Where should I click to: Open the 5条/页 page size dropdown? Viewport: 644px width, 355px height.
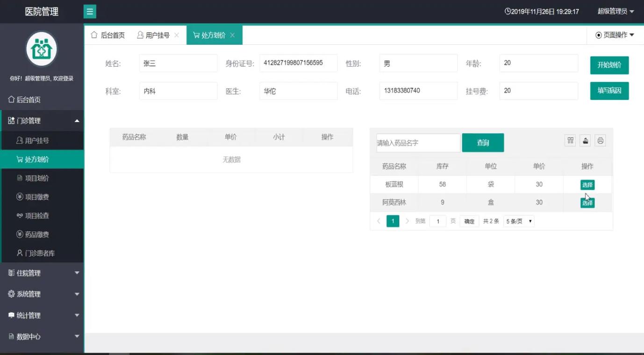(518, 220)
